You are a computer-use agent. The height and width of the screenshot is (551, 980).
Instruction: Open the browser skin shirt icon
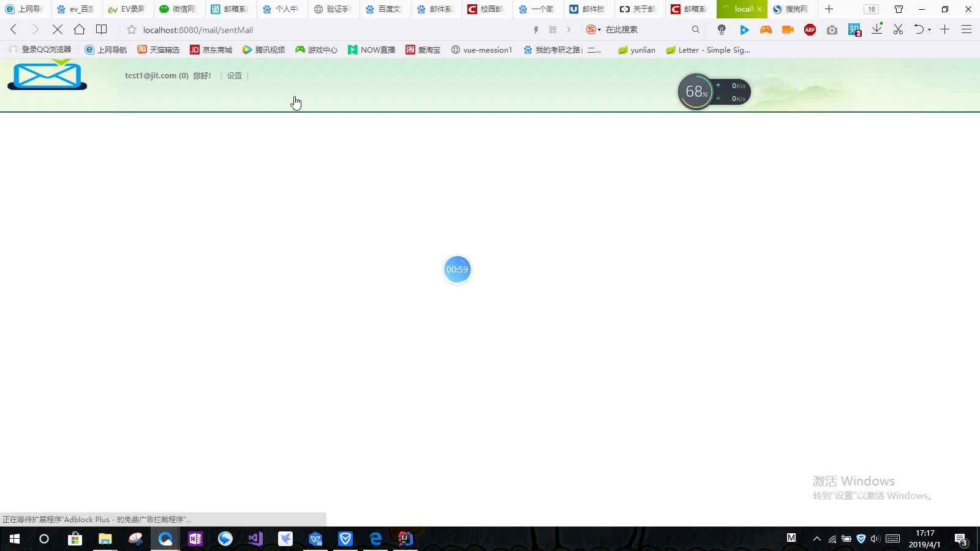pos(899,9)
